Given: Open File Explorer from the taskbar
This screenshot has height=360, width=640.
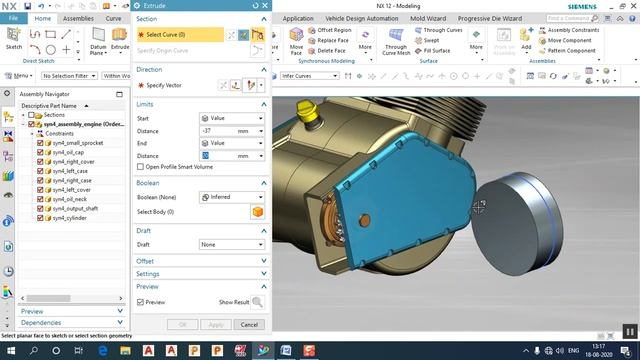Looking at the screenshot, I should [x=125, y=351].
